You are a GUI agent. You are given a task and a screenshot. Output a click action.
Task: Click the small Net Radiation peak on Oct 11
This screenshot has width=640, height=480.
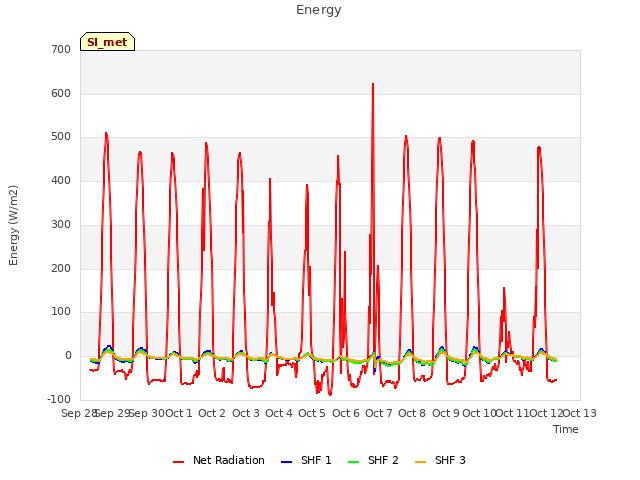pos(504,288)
